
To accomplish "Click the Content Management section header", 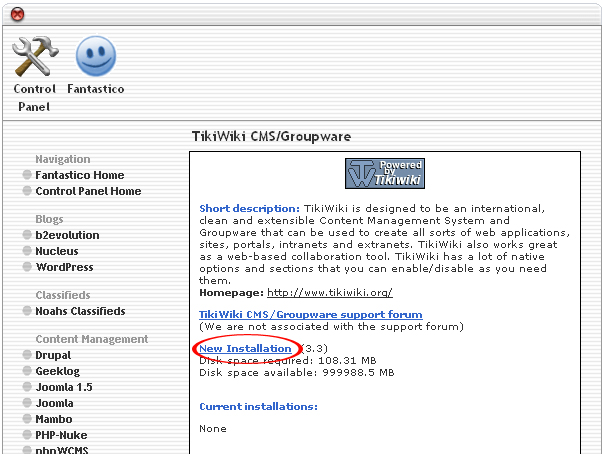I will coord(92,339).
